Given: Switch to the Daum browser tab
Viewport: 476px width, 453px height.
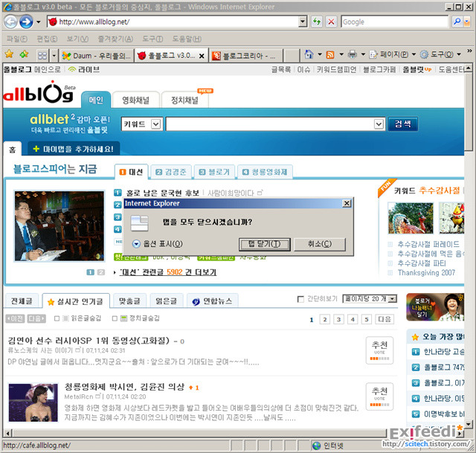Looking at the screenshot, I should click(96, 56).
